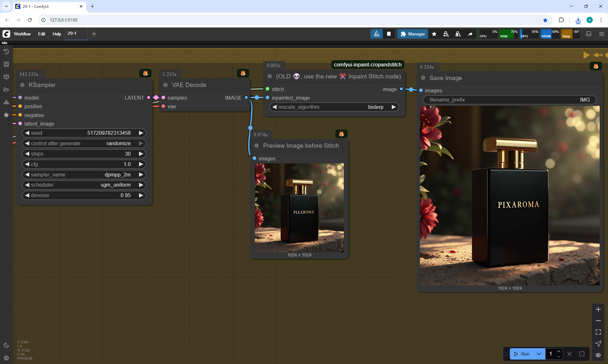Open the Run button dropdown arrow

click(x=539, y=354)
